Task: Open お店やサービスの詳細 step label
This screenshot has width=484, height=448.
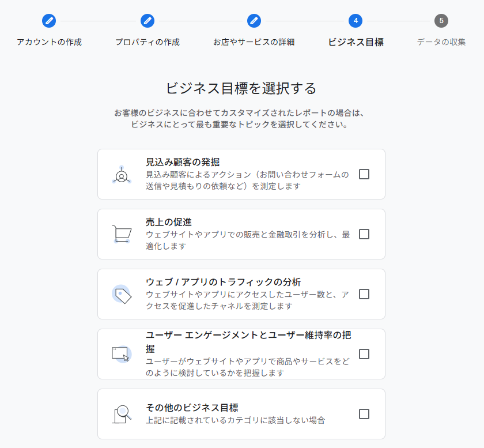Action: coord(254,42)
